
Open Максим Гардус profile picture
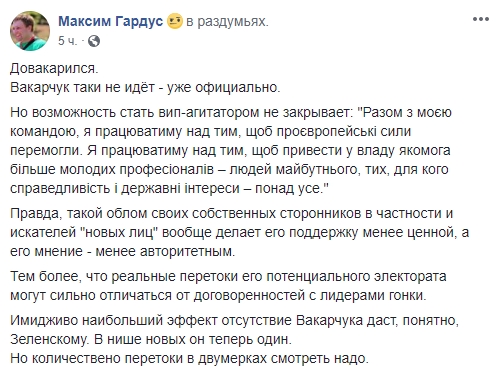(30, 31)
